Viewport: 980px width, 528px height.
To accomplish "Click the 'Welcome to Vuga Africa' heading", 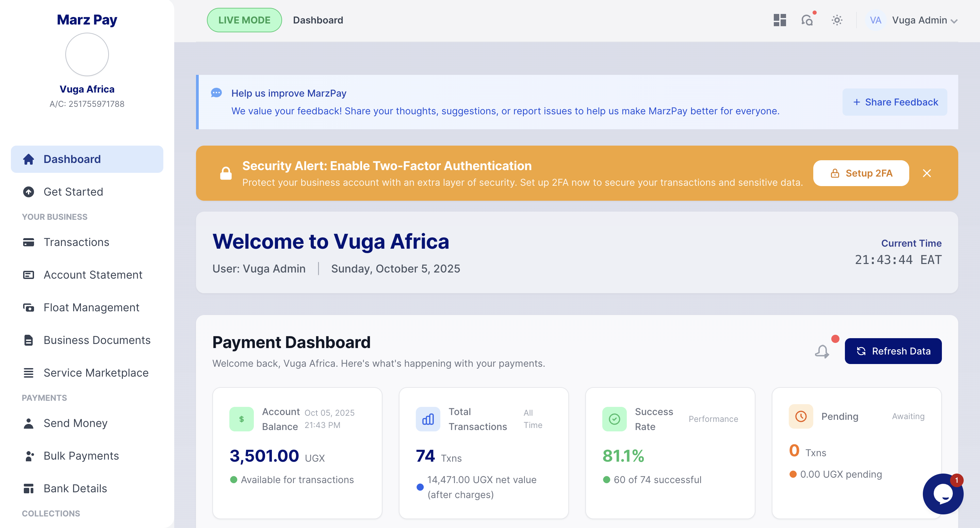I will pos(331,241).
